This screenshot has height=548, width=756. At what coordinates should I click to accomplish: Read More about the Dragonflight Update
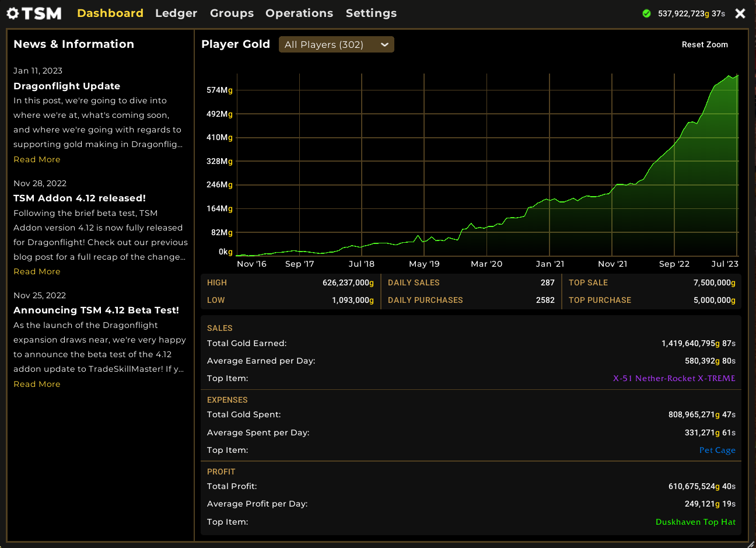coord(37,159)
